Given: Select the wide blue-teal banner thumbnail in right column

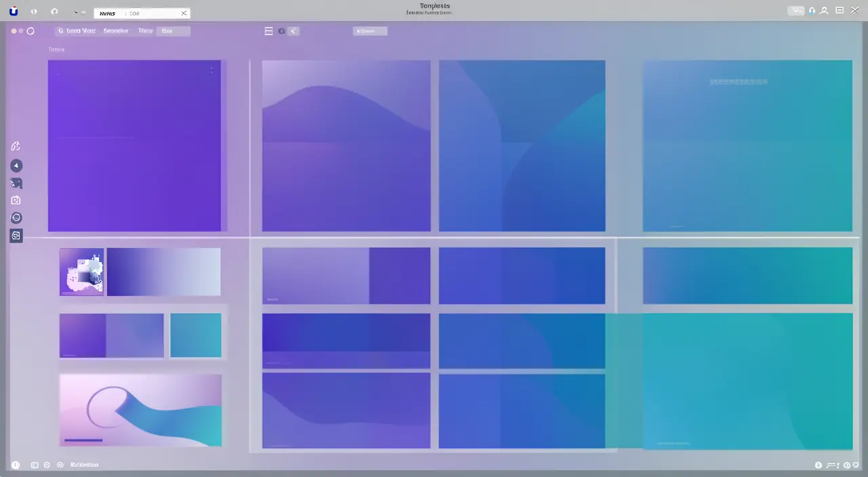Looking at the screenshot, I should (747, 276).
